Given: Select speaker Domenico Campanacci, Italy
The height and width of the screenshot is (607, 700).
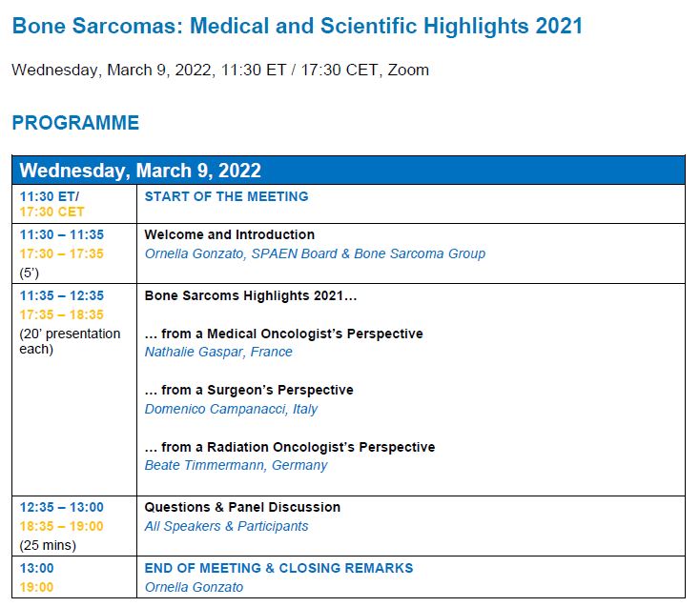Looking at the screenshot, I should (231, 409).
